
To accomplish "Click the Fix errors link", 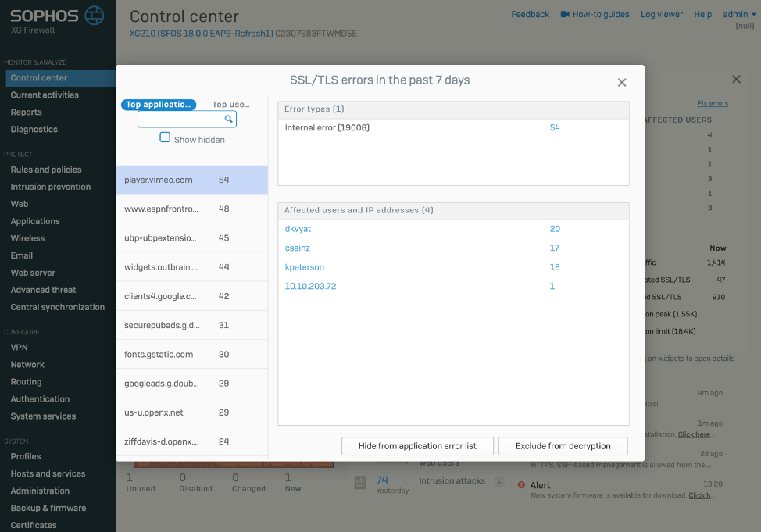I will click(713, 103).
